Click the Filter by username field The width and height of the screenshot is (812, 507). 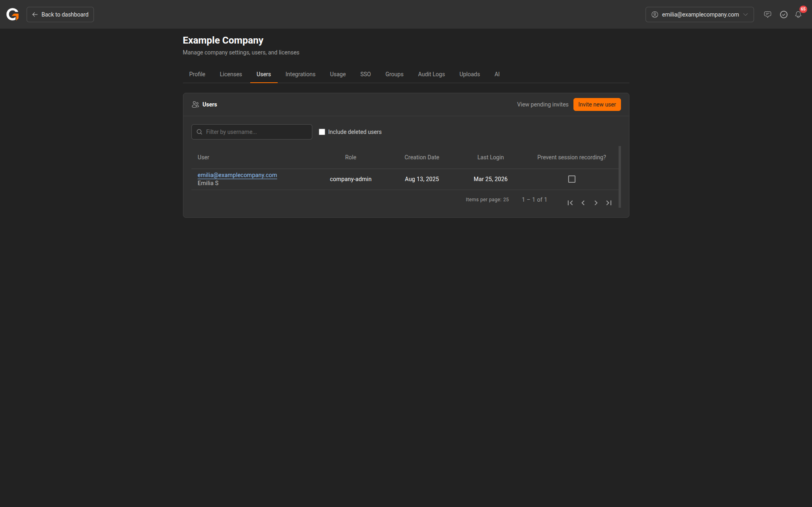[256, 132]
